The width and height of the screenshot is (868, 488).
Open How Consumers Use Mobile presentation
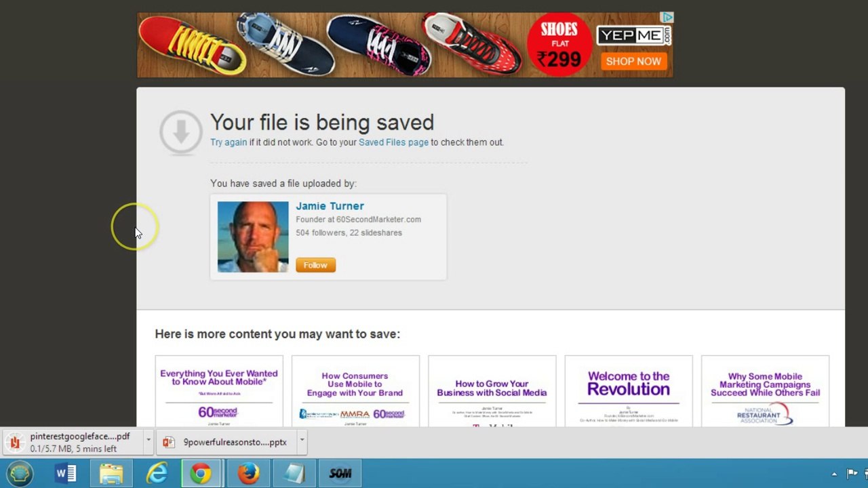pyautogui.click(x=355, y=391)
